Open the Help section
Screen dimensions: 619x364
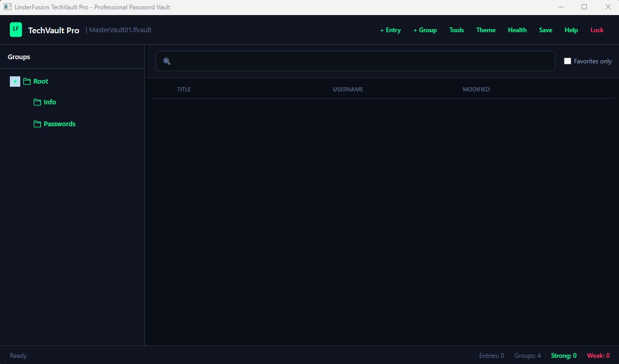(x=571, y=30)
